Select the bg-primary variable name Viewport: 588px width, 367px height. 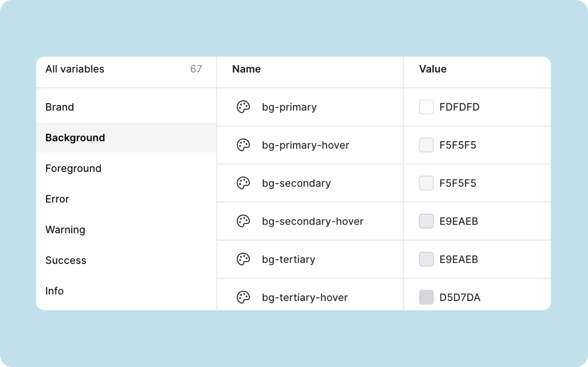[x=289, y=107]
